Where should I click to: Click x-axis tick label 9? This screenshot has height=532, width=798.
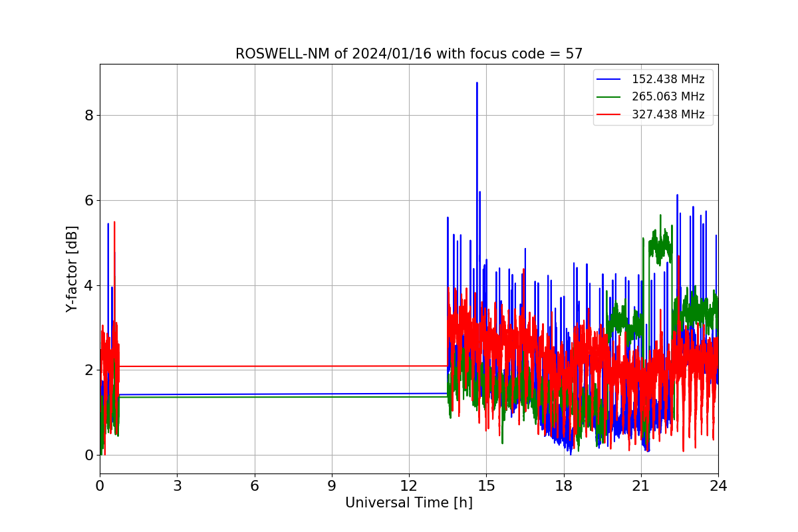[332, 486]
